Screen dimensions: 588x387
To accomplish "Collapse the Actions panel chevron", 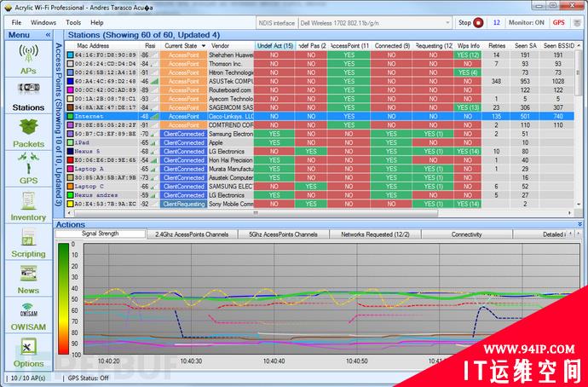I will pyautogui.click(x=579, y=224).
